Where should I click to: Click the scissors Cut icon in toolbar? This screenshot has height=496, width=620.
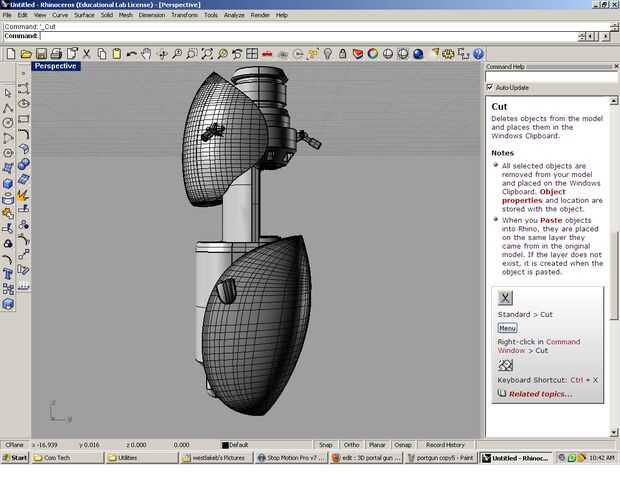coord(87,54)
